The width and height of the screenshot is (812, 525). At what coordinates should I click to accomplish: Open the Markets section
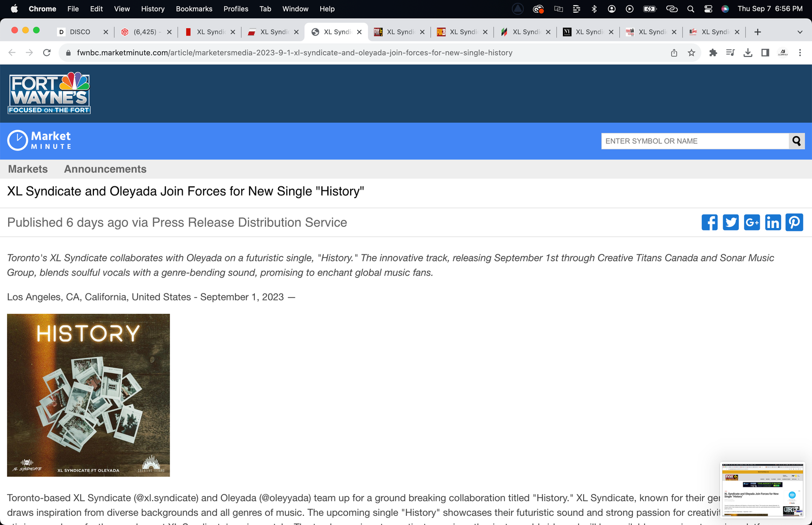tap(28, 169)
